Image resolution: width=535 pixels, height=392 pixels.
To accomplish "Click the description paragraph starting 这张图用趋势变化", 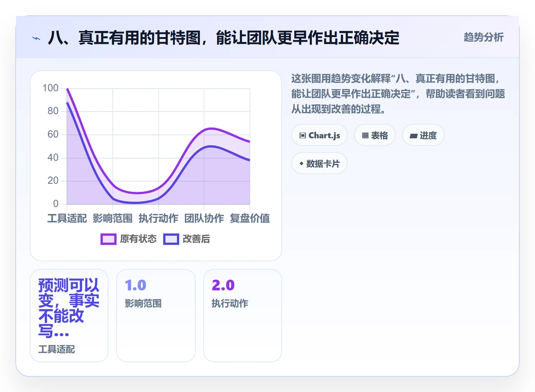I will pyautogui.click(x=398, y=94).
